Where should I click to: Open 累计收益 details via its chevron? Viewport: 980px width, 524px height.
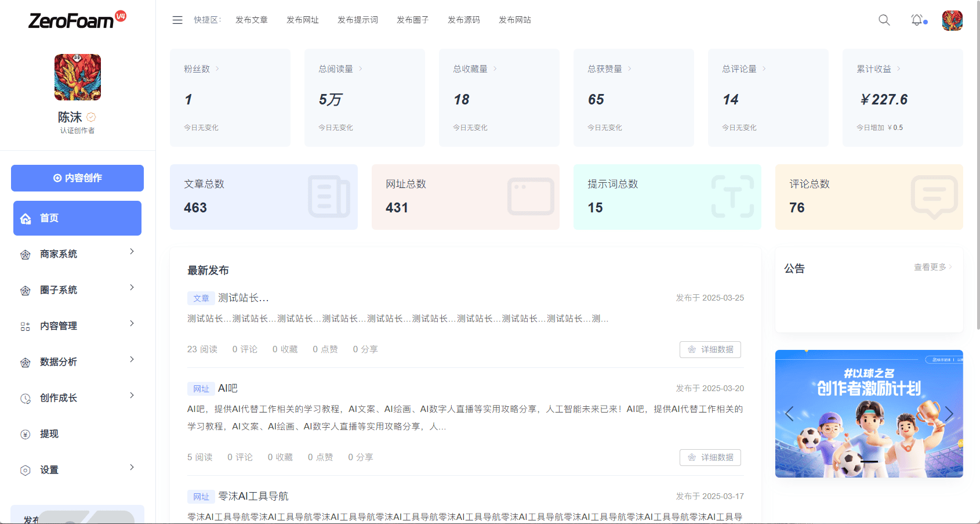[x=898, y=68]
